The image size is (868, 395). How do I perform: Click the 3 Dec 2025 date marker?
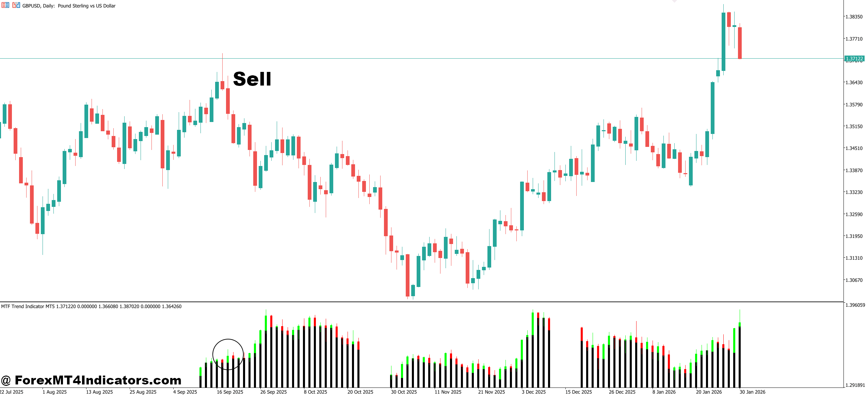coord(533,392)
